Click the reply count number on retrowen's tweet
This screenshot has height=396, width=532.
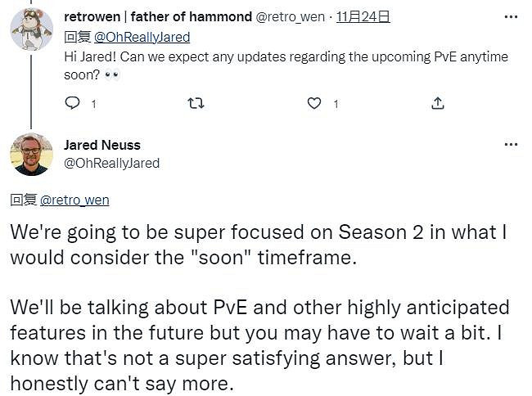click(x=92, y=104)
